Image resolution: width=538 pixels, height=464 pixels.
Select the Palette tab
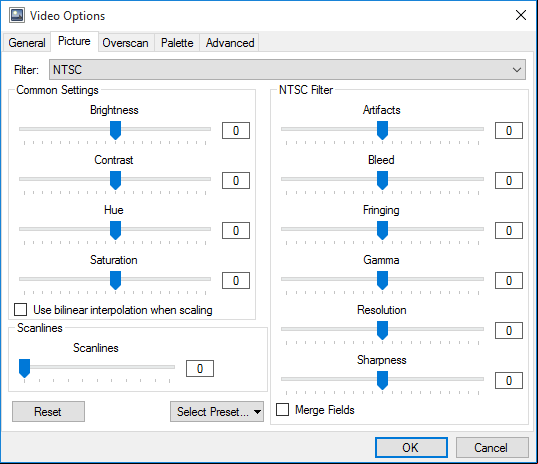177,43
